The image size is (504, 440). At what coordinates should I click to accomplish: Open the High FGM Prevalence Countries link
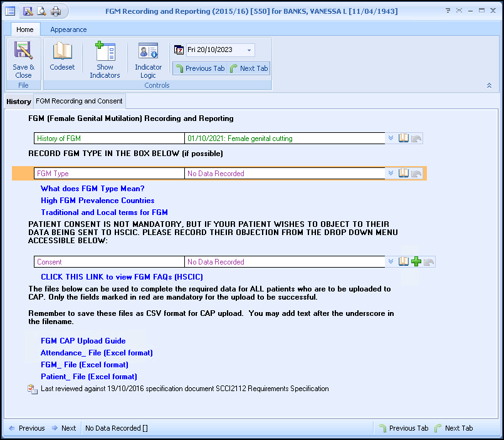(x=97, y=201)
